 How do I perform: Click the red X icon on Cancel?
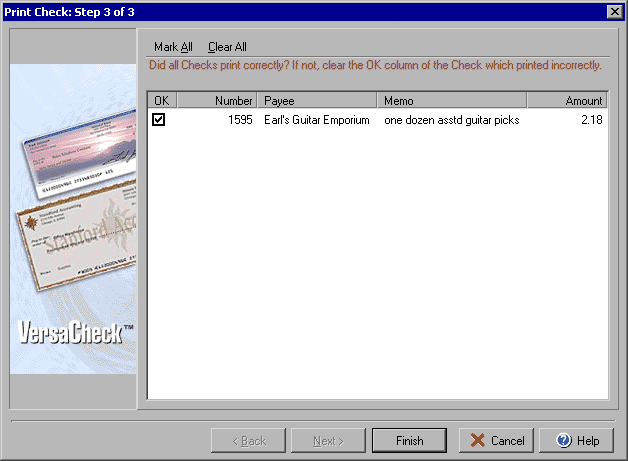(477, 441)
